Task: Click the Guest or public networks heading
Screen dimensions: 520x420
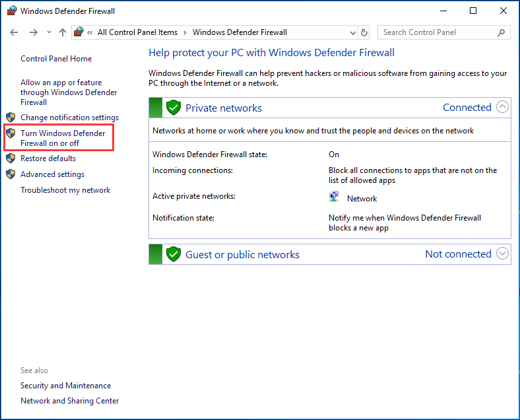Action: point(242,254)
